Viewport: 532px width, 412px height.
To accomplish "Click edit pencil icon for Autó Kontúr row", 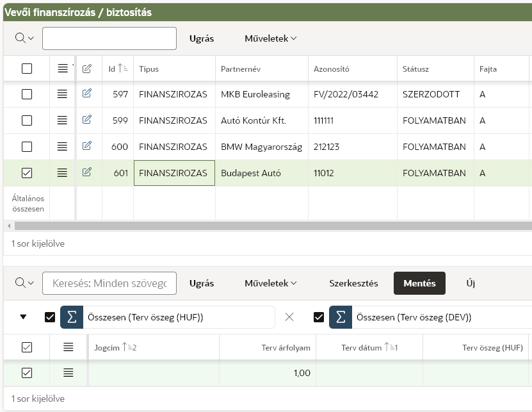I will click(87, 120).
